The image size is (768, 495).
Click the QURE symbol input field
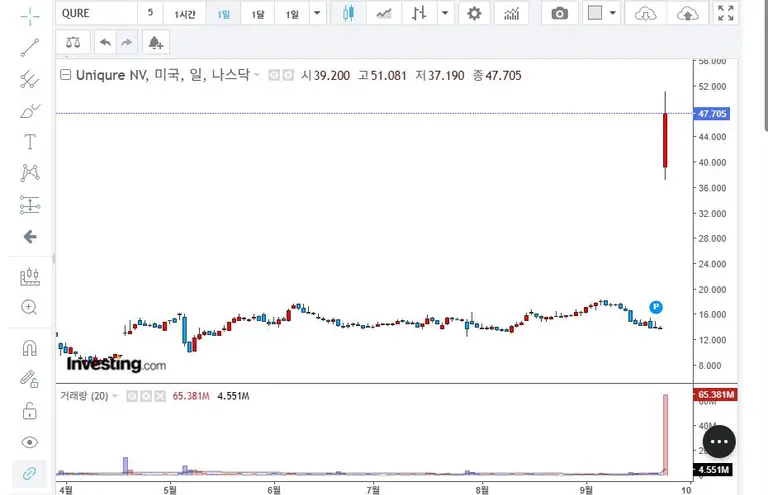96,13
